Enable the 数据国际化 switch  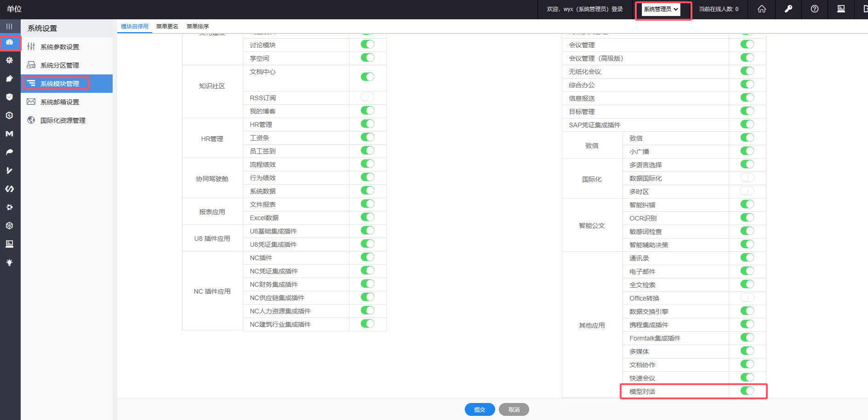pyautogui.click(x=747, y=177)
